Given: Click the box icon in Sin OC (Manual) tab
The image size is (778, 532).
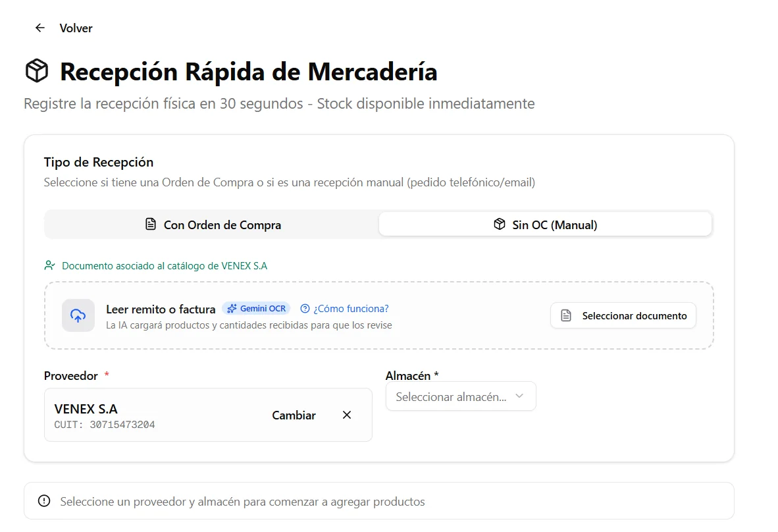Looking at the screenshot, I should point(500,225).
